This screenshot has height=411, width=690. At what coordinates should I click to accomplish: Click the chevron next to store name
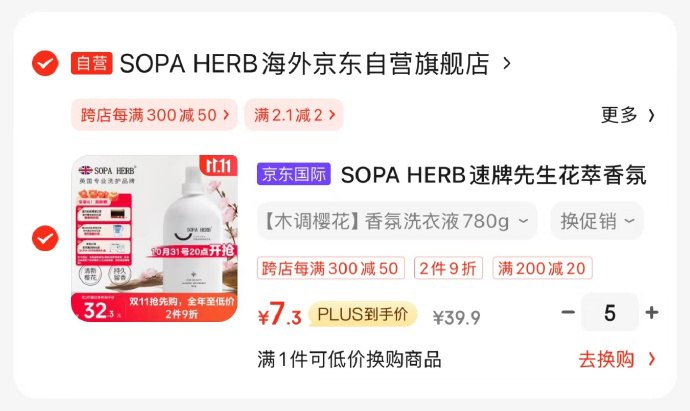click(507, 63)
